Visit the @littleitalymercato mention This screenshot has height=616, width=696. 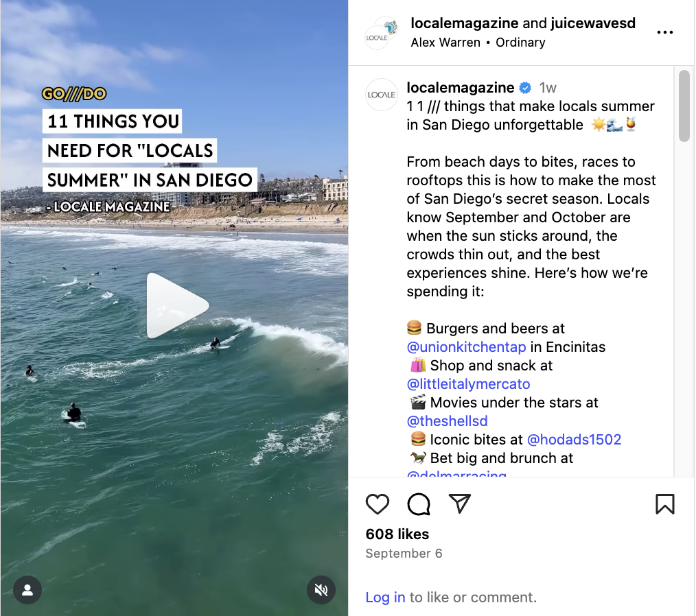point(469,384)
